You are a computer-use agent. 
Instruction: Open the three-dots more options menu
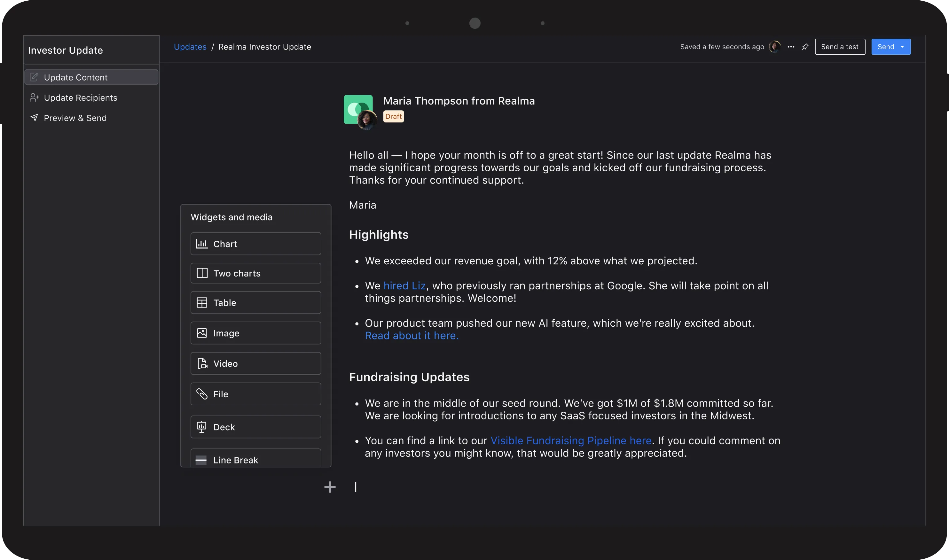point(791,47)
